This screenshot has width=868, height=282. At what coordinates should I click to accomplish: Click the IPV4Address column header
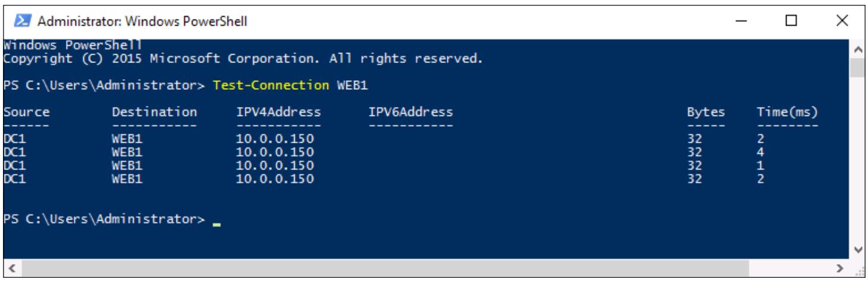(x=275, y=111)
